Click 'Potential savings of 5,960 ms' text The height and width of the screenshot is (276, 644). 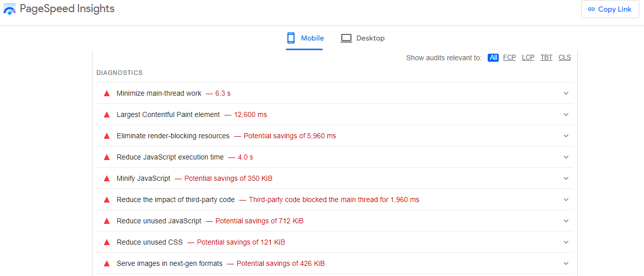pos(290,136)
